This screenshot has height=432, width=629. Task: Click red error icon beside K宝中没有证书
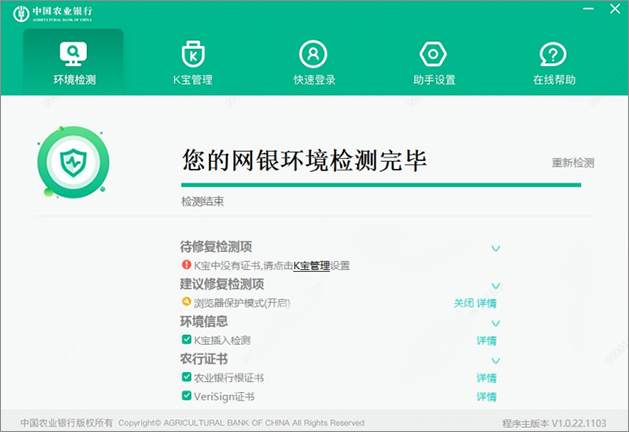[186, 265]
